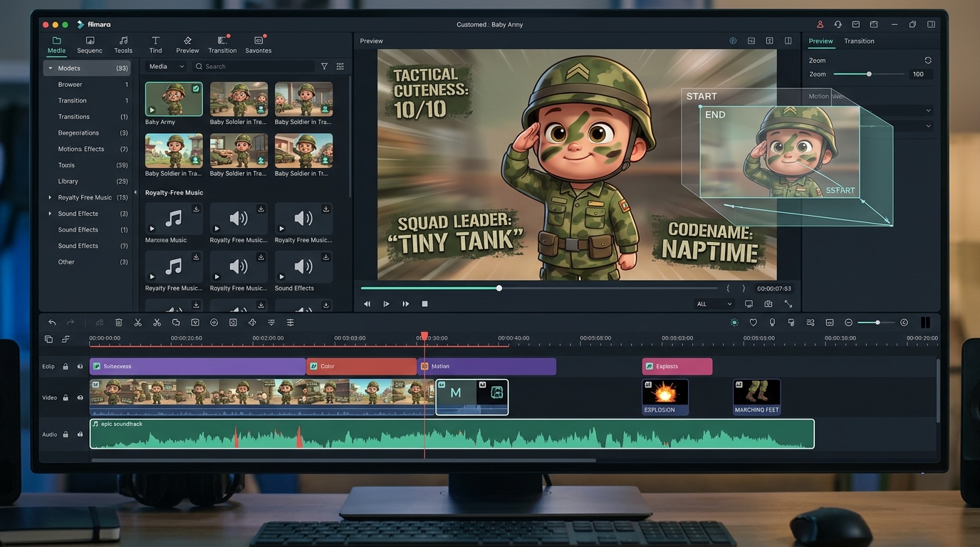Adjust the timeline zoom slider

877,323
